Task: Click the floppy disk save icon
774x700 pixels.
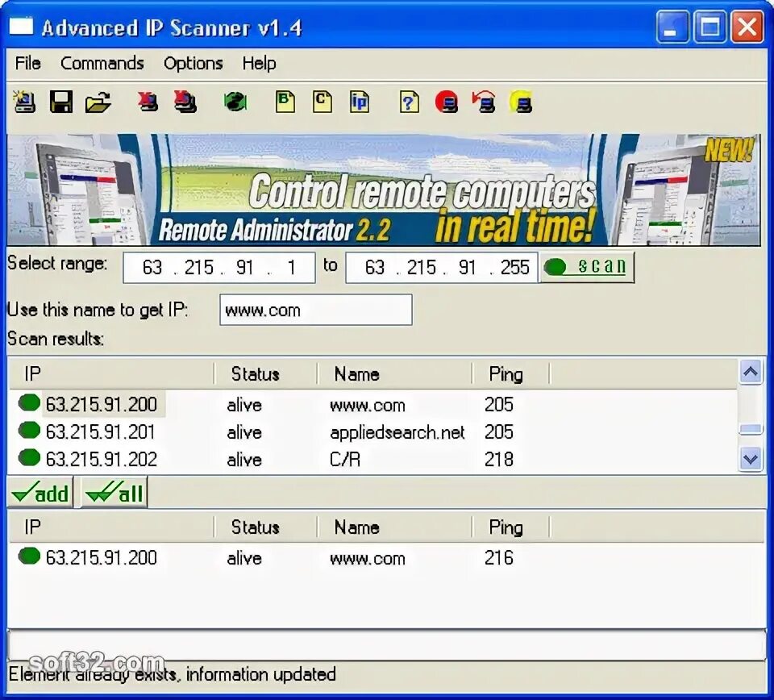Action: pos(61,102)
